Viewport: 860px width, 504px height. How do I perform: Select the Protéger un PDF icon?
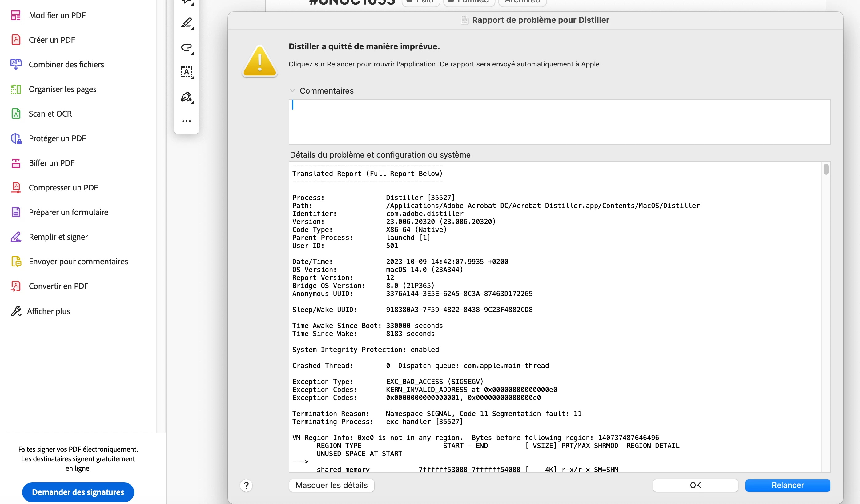point(16,138)
